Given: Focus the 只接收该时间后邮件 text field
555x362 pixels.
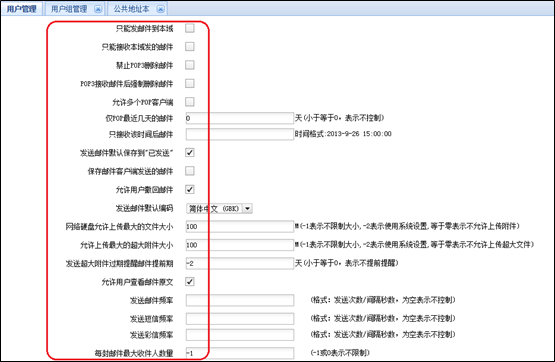Looking at the screenshot, I should click(x=240, y=134).
